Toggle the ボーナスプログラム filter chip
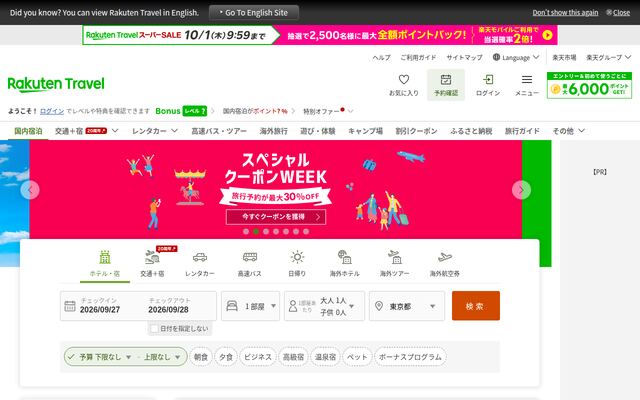 pos(410,357)
